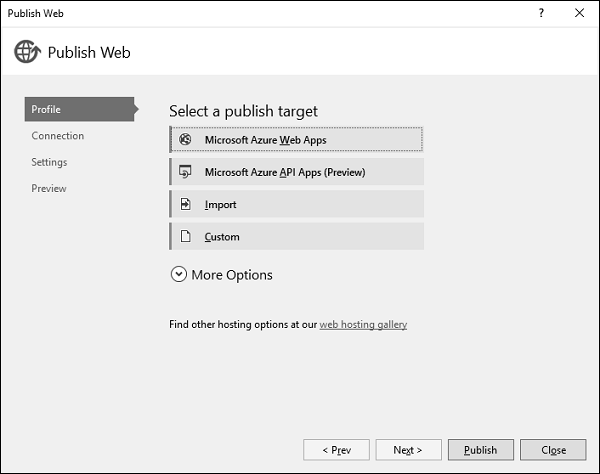Choose Microsoft Azure API Apps (Preview)
This screenshot has width=600, height=474.
297,172
